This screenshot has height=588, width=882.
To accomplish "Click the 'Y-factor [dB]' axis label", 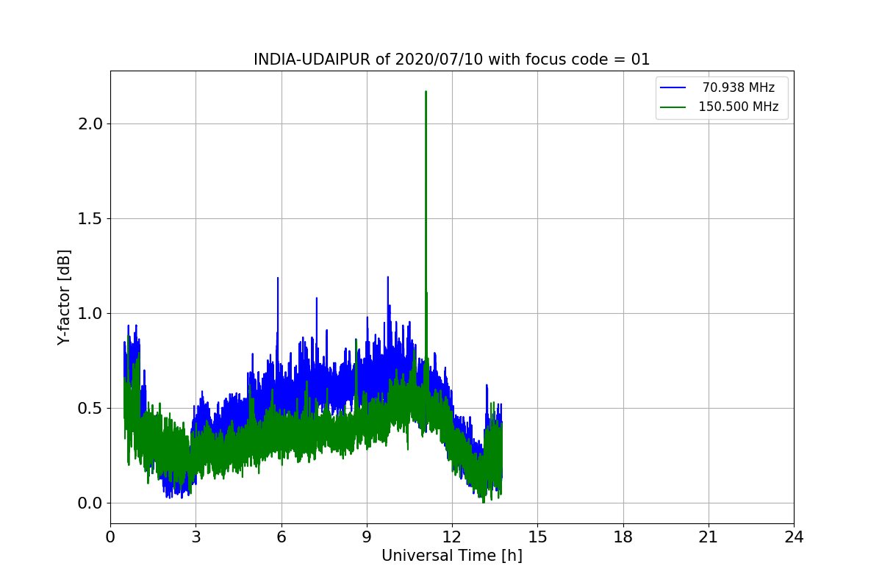I will [x=65, y=298].
